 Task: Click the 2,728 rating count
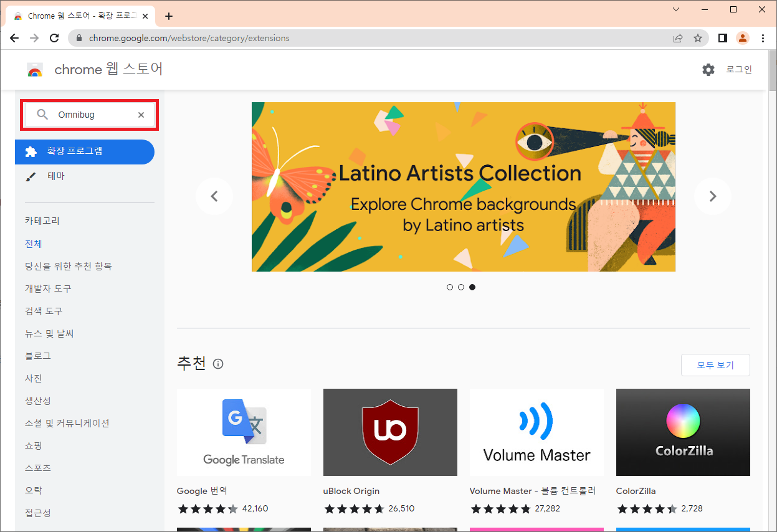coord(692,508)
